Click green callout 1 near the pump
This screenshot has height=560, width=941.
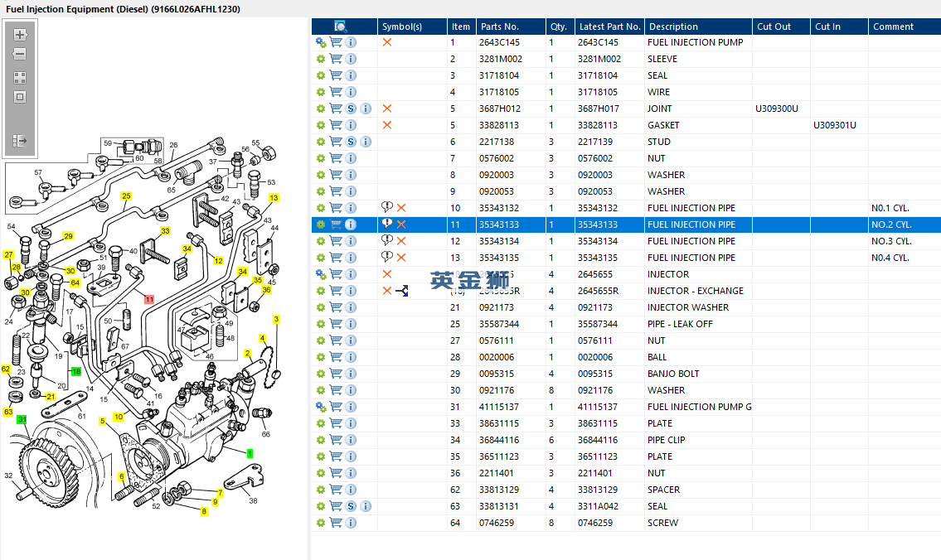[250, 454]
